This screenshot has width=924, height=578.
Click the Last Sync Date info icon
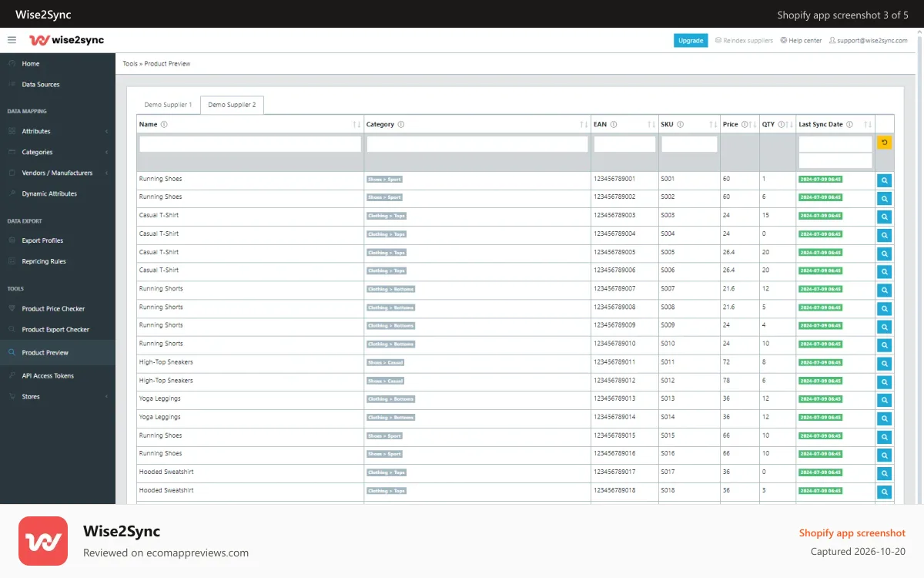851,124
